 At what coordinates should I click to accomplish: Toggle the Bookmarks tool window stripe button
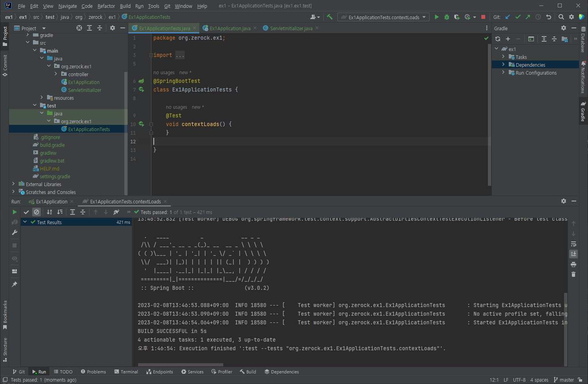(x=5, y=315)
